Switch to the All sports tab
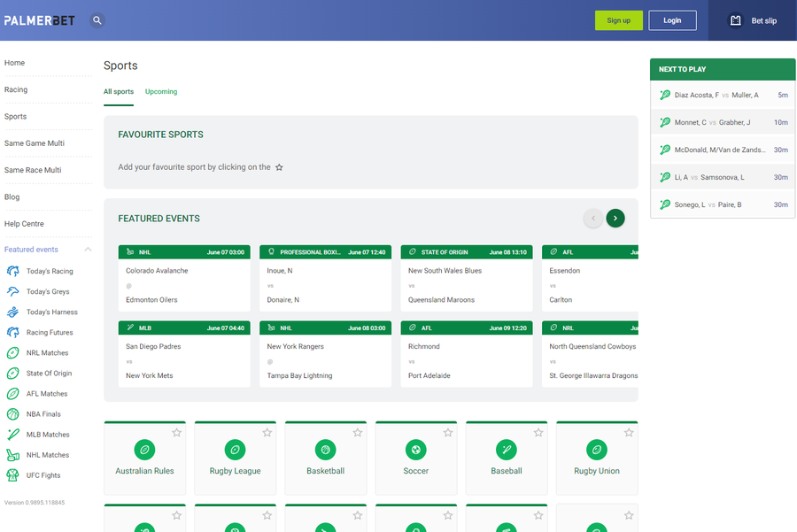The image size is (797, 532). (x=119, y=92)
